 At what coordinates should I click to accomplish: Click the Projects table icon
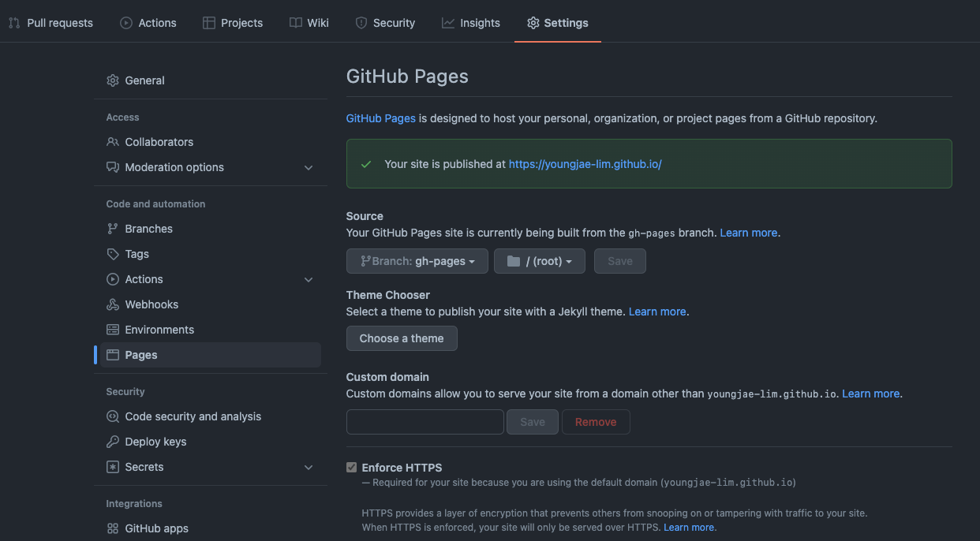209,23
